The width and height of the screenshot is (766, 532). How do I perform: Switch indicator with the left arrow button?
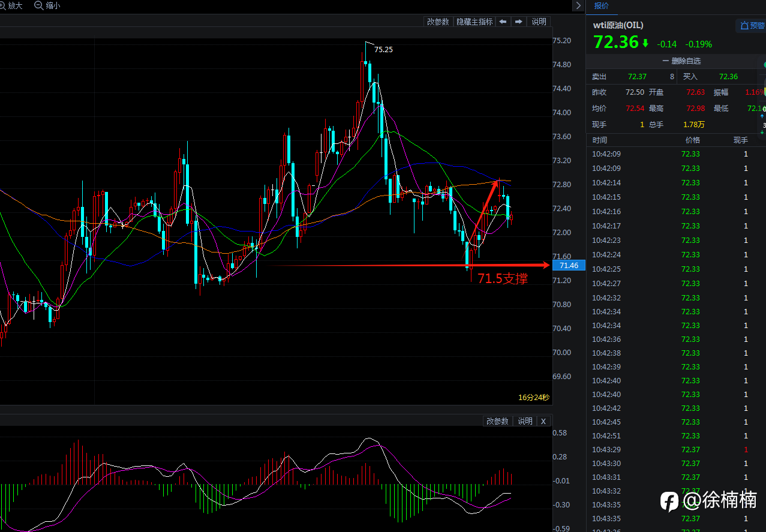pos(503,22)
